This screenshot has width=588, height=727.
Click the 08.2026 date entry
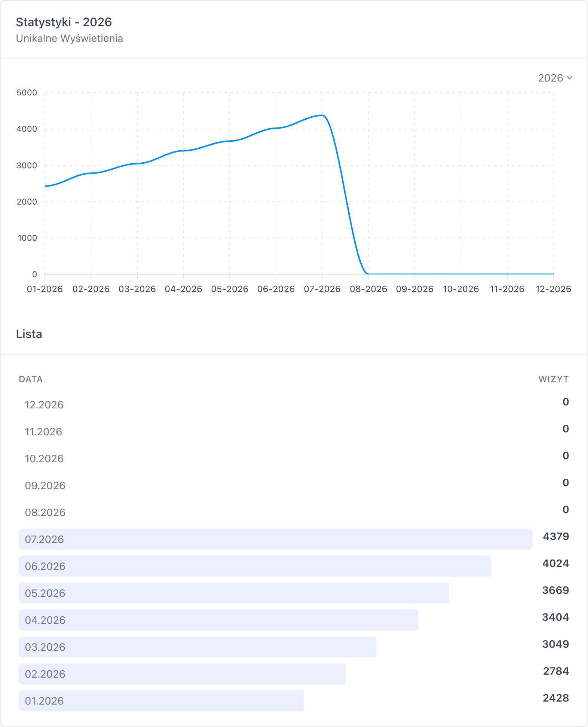click(45, 512)
